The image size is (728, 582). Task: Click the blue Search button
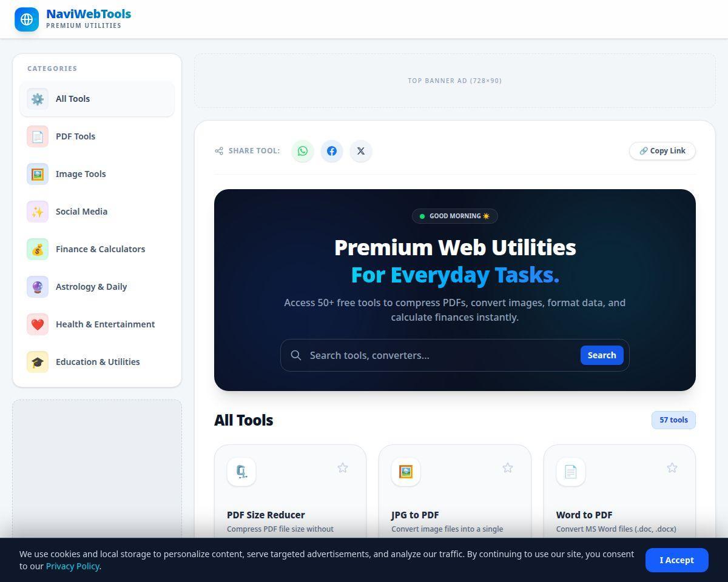(602, 355)
